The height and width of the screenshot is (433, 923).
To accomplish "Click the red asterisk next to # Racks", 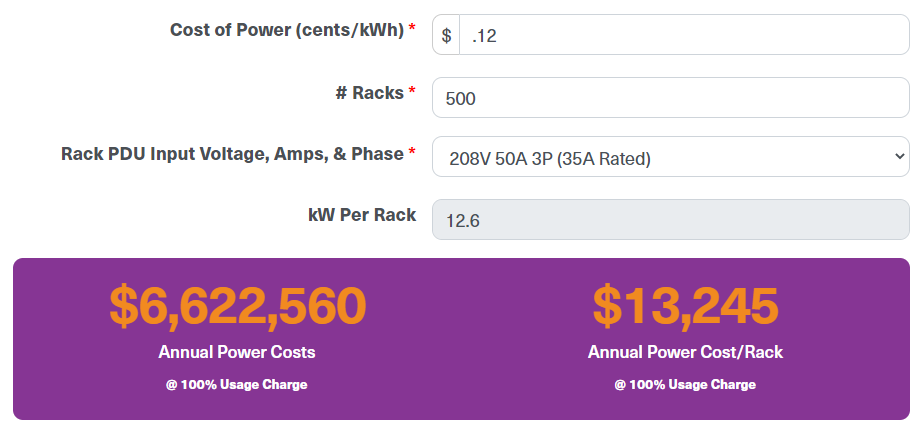I will tap(412, 90).
